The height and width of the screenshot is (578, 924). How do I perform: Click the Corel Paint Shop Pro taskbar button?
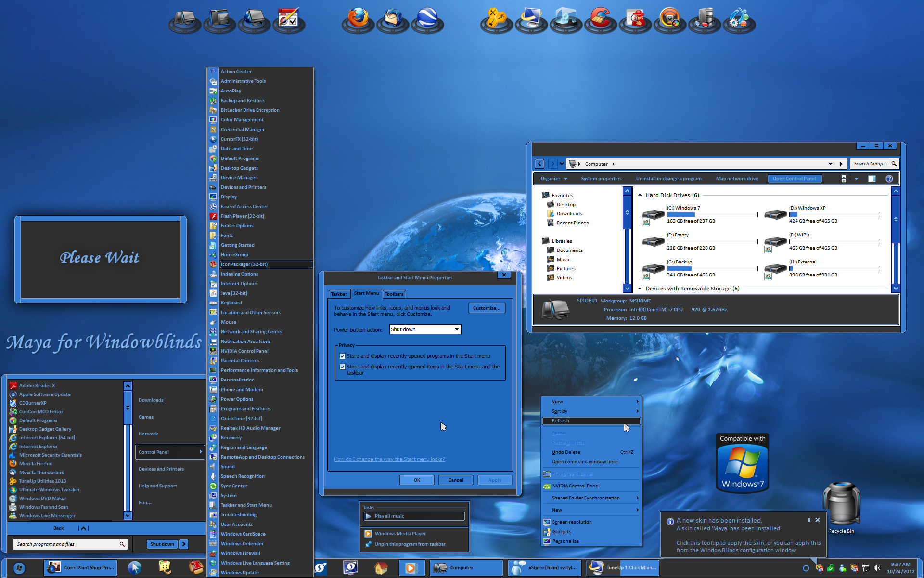(x=81, y=568)
